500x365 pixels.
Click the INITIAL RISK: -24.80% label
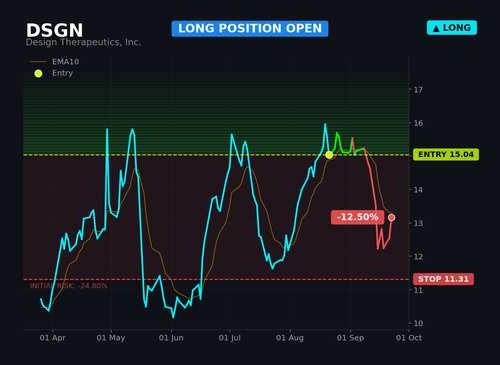[x=68, y=286]
